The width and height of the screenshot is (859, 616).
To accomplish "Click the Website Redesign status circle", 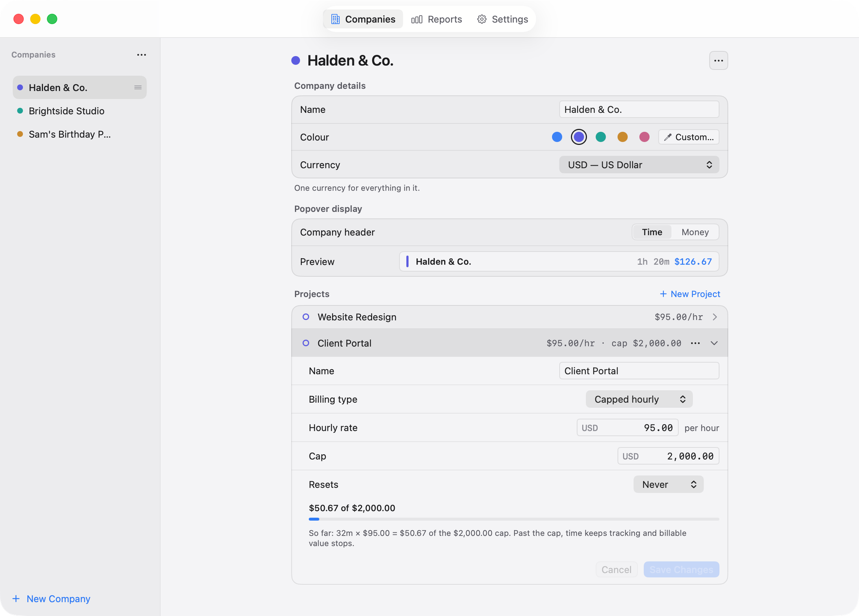I will (306, 317).
